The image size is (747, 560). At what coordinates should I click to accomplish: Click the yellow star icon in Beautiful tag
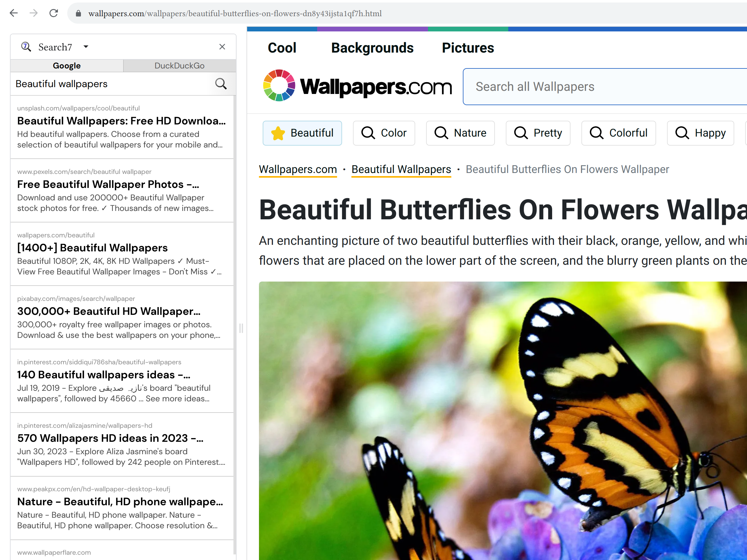278,133
